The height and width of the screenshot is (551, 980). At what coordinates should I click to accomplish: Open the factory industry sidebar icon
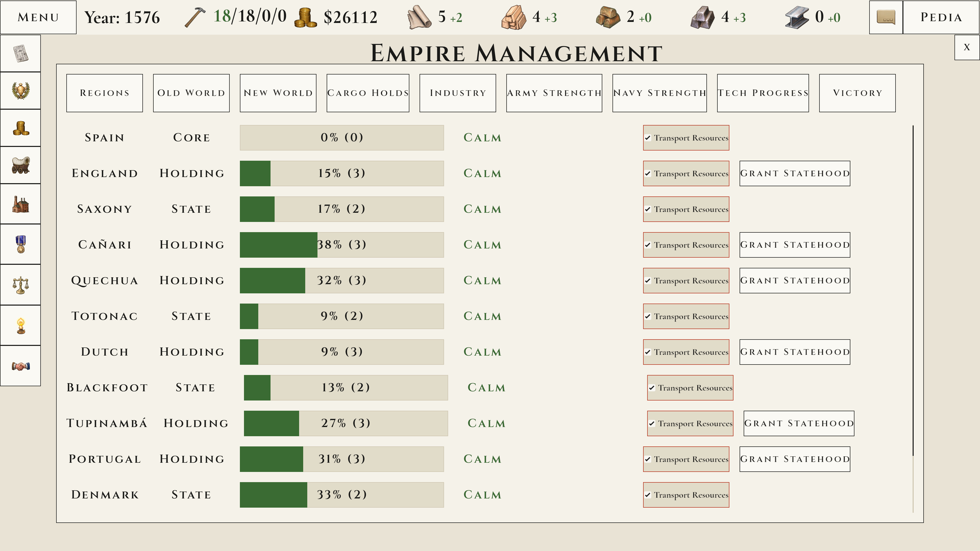[x=20, y=204]
